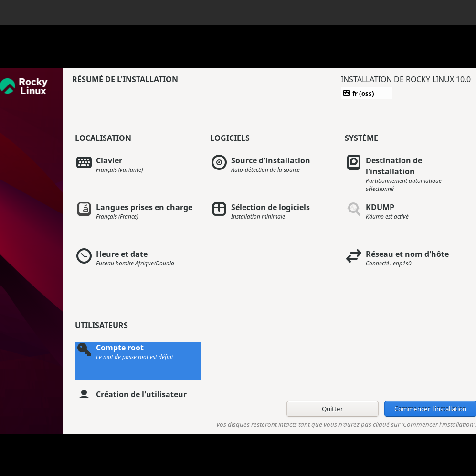Click the KDUMP magnifier icon
The height and width of the screenshot is (476, 476).
point(354,209)
